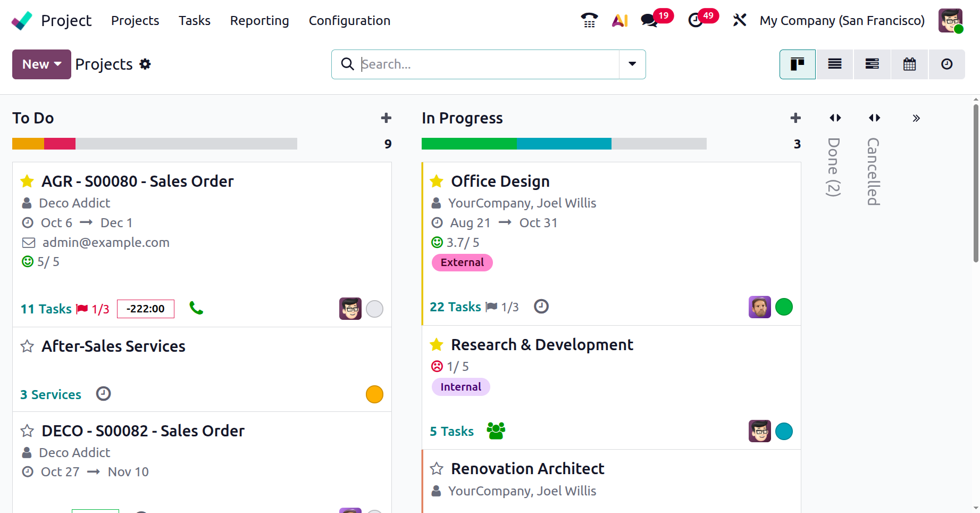The width and height of the screenshot is (980, 513).
Task: Unstar the Office Design project
Action: coord(437,181)
